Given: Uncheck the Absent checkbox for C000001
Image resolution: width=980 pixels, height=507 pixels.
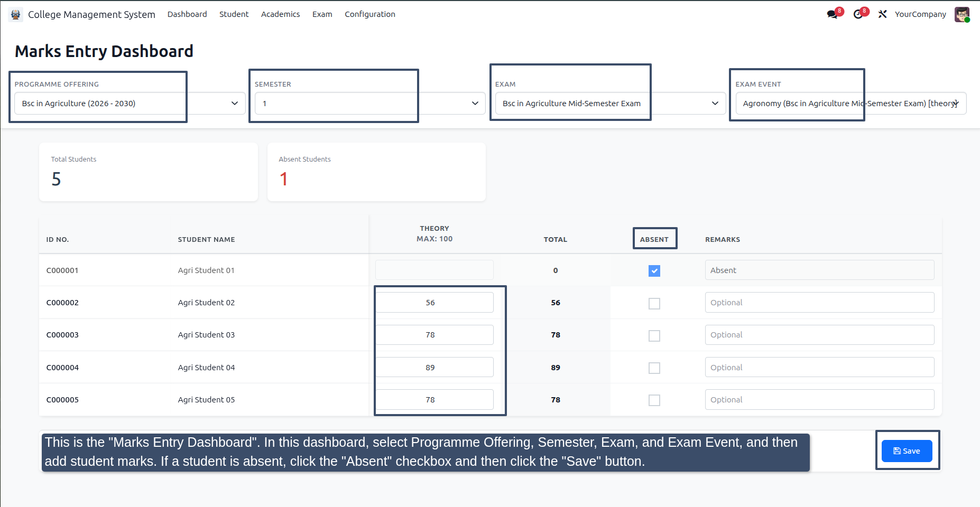Looking at the screenshot, I should click(x=654, y=271).
